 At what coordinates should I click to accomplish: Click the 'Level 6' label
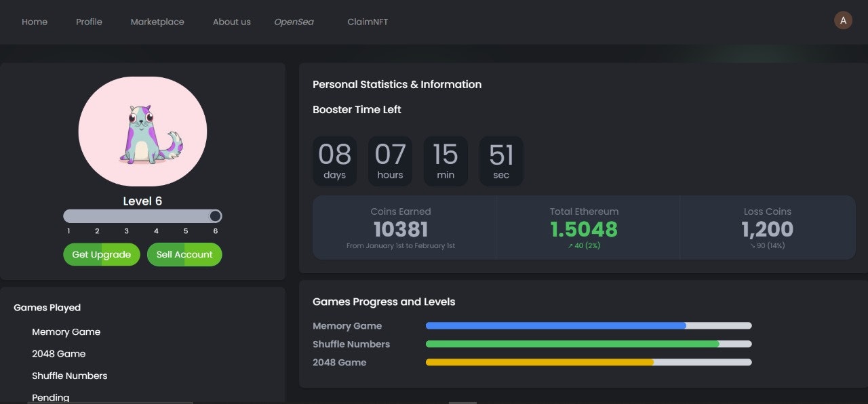[142, 201]
